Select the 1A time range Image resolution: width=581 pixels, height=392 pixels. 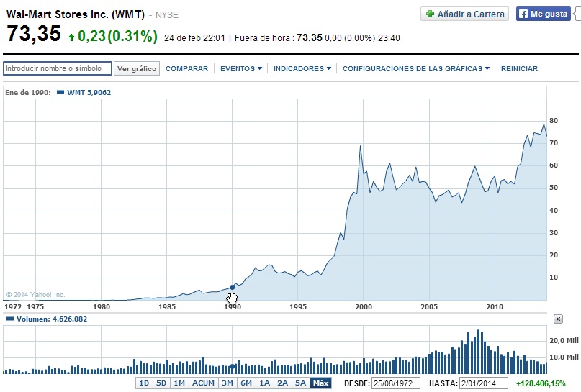[x=264, y=383]
